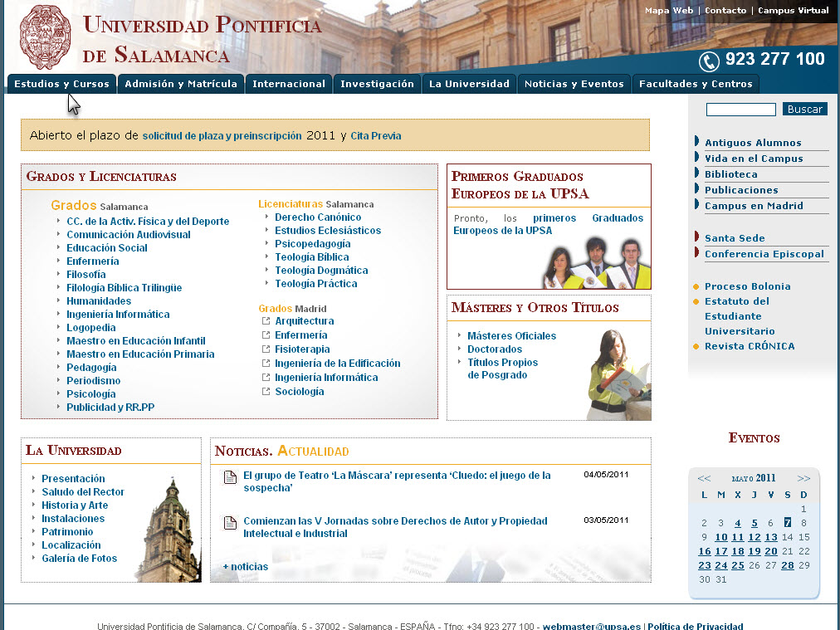Click the student photo in Másteres section
Image resolution: width=840 pixels, height=630 pixels.
click(x=619, y=374)
